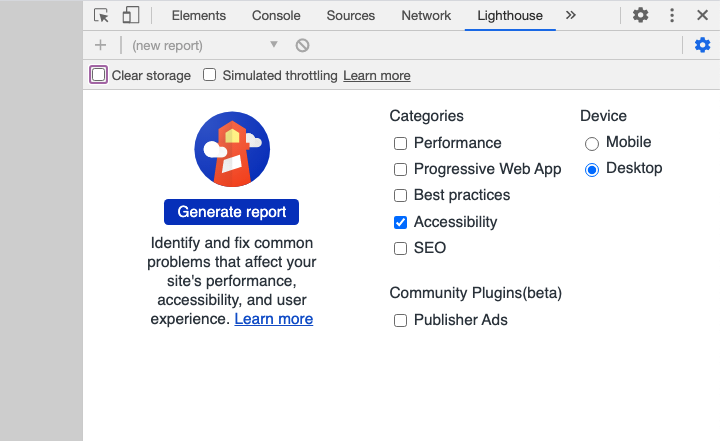720x441 pixels.
Task: Open Lighthouse settings blue gear icon
Action: (x=702, y=45)
